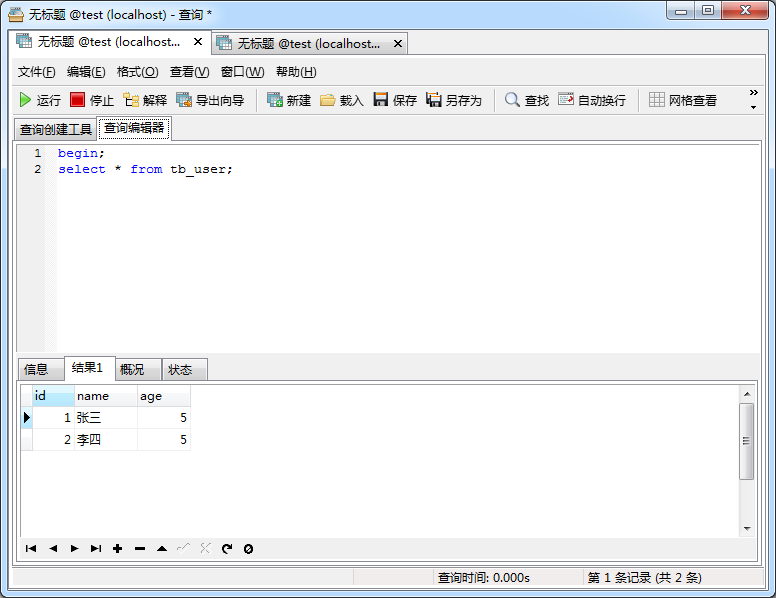The image size is (776, 598).
Task: Refresh the result set
Action: (x=227, y=548)
